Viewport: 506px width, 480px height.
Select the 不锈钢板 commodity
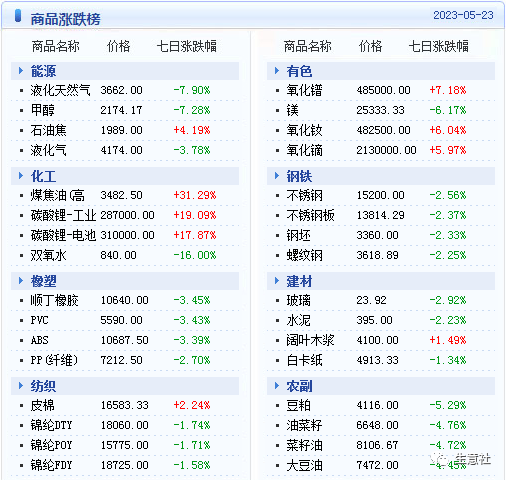pos(310,215)
